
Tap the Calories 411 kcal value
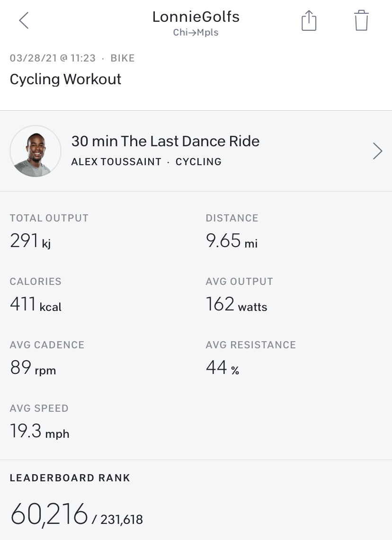coord(36,304)
